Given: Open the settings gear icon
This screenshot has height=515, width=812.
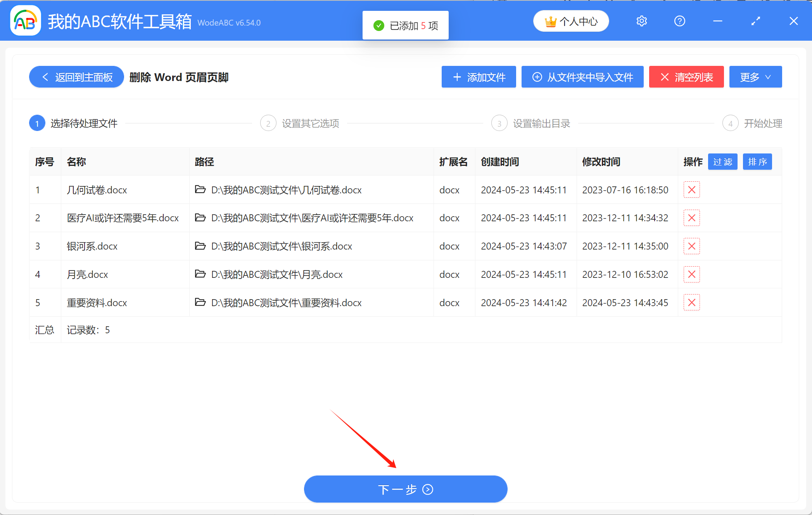Looking at the screenshot, I should [x=641, y=21].
